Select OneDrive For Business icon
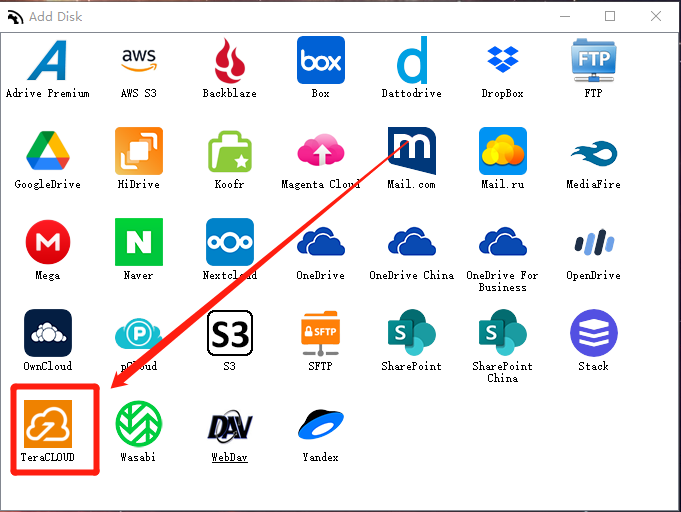Viewport: 681px width, 512px height. [x=502, y=241]
